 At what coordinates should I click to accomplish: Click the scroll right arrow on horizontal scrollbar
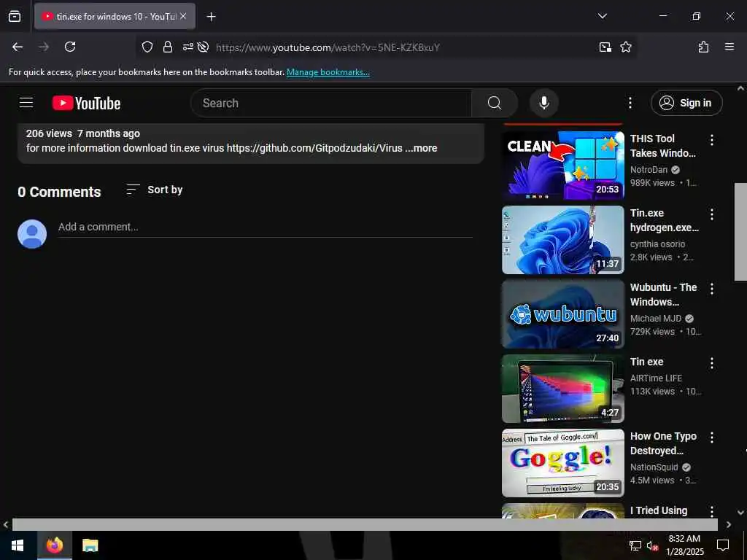tap(729, 524)
